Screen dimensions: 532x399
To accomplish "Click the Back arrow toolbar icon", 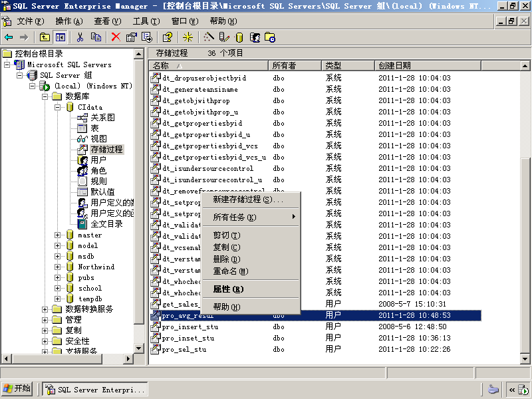I will 9,37.
